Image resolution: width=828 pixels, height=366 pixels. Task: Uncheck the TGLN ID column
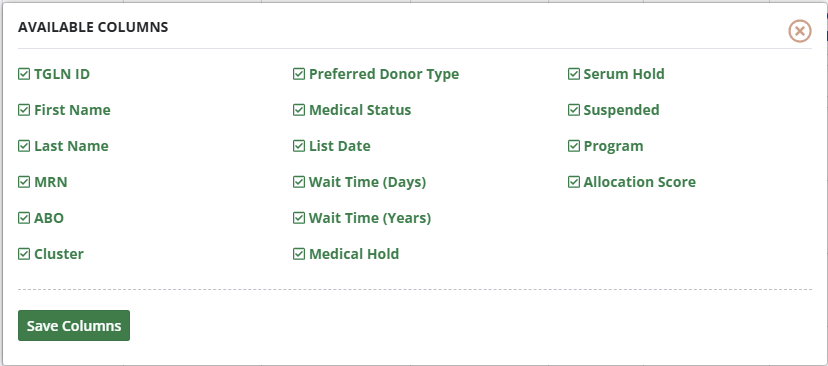point(24,74)
